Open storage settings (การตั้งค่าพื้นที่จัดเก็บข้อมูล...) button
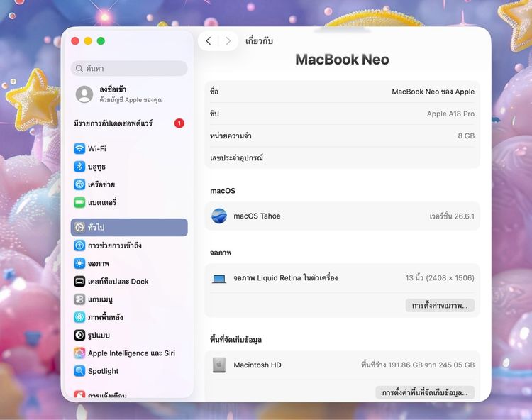The height and width of the screenshot is (420, 532). [x=425, y=393]
